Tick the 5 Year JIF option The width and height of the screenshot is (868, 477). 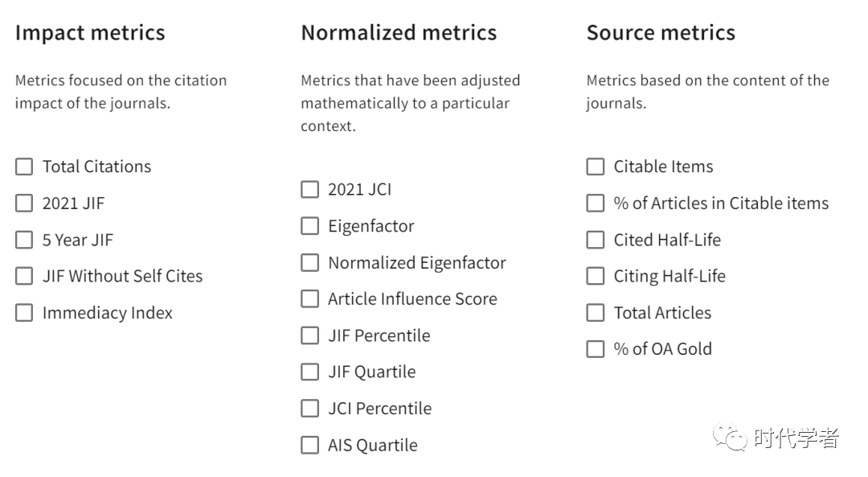click(24, 240)
